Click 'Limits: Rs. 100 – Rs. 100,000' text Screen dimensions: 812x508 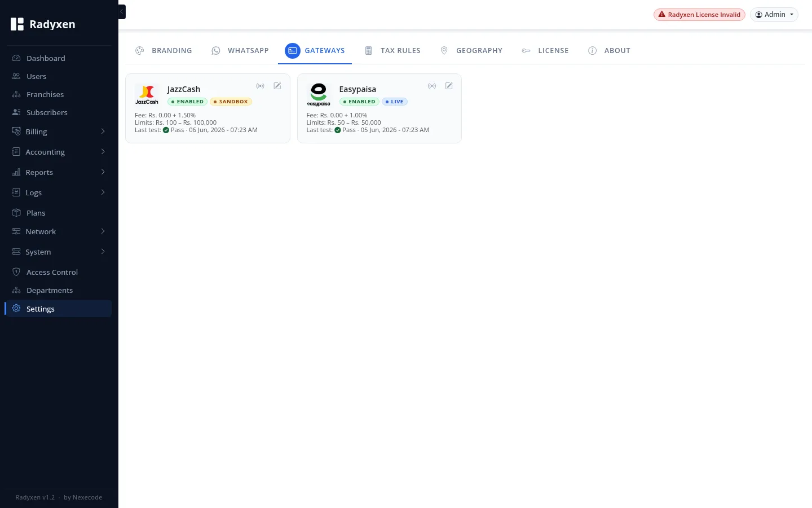[x=175, y=122]
